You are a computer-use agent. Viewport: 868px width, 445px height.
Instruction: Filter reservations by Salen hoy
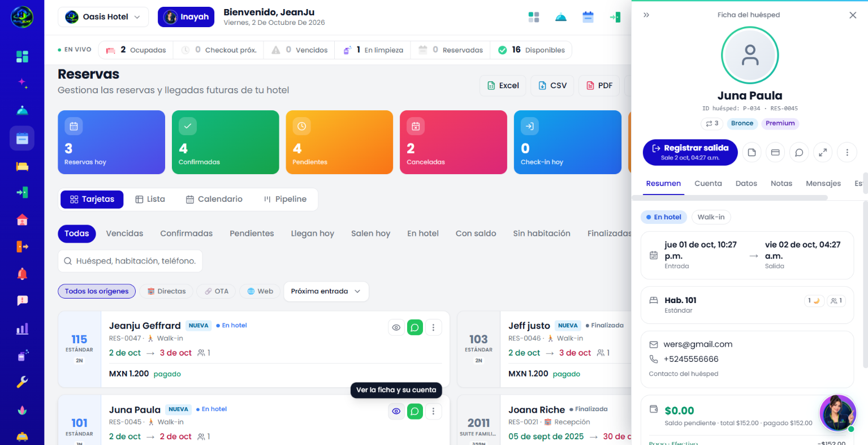pos(370,234)
